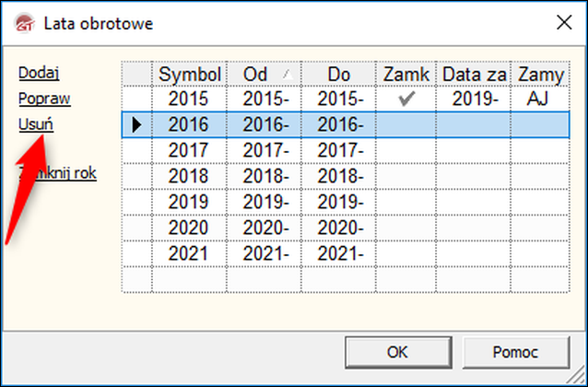
Task: Click the Data za column header
Action: 474,73
